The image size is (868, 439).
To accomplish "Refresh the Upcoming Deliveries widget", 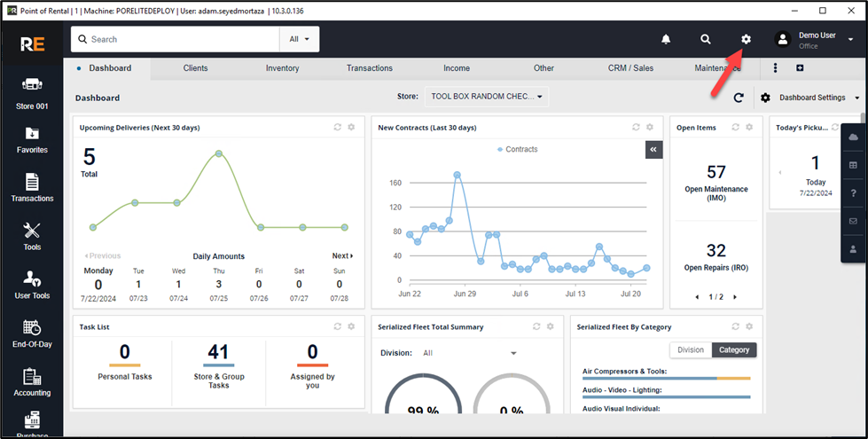I will click(x=337, y=128).
